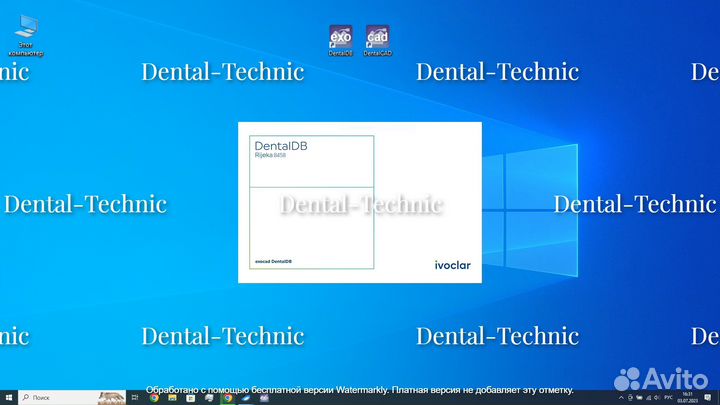Click the DentalDB title on splash screen
This screenshot has width=720, height=405.
(x=281, y=146)
